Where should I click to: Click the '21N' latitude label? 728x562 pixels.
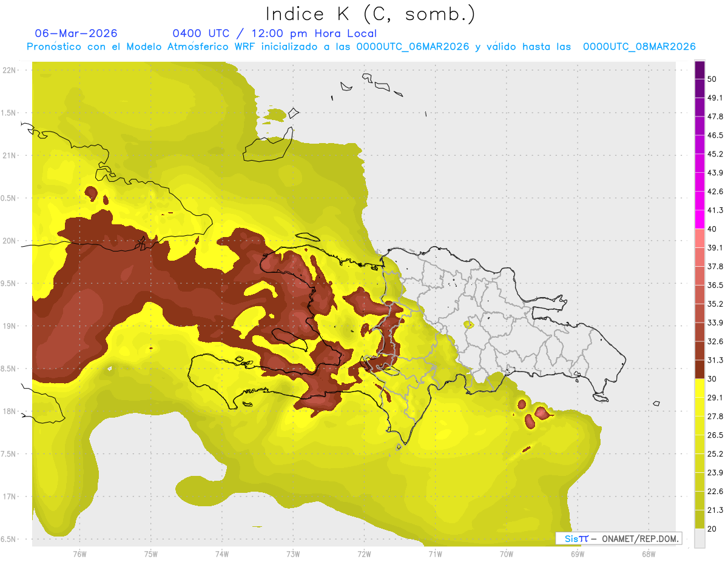coord(10,155)
